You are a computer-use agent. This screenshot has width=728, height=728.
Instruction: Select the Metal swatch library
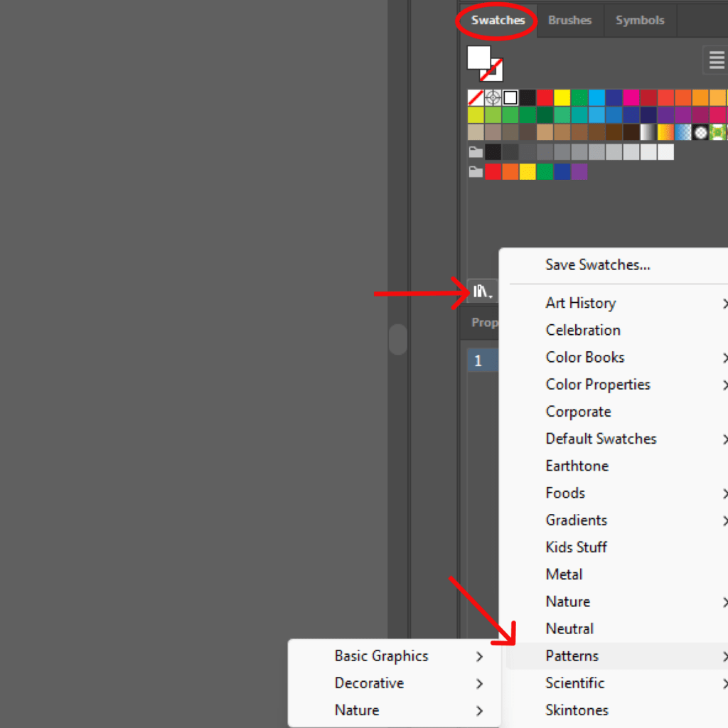pyautogui.click(x=564, y=574)
